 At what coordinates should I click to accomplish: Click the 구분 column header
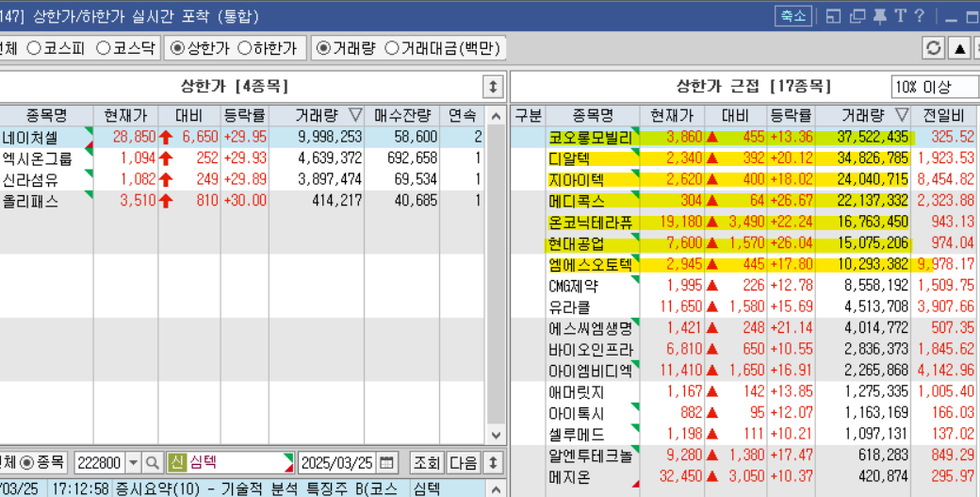click(x=528, y=115)
